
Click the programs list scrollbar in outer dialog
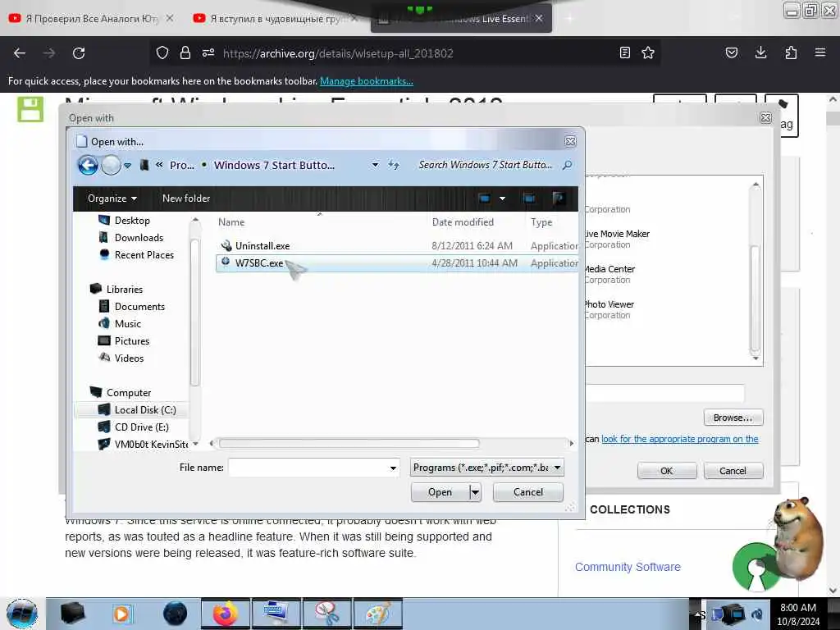(x=755, y=298)
